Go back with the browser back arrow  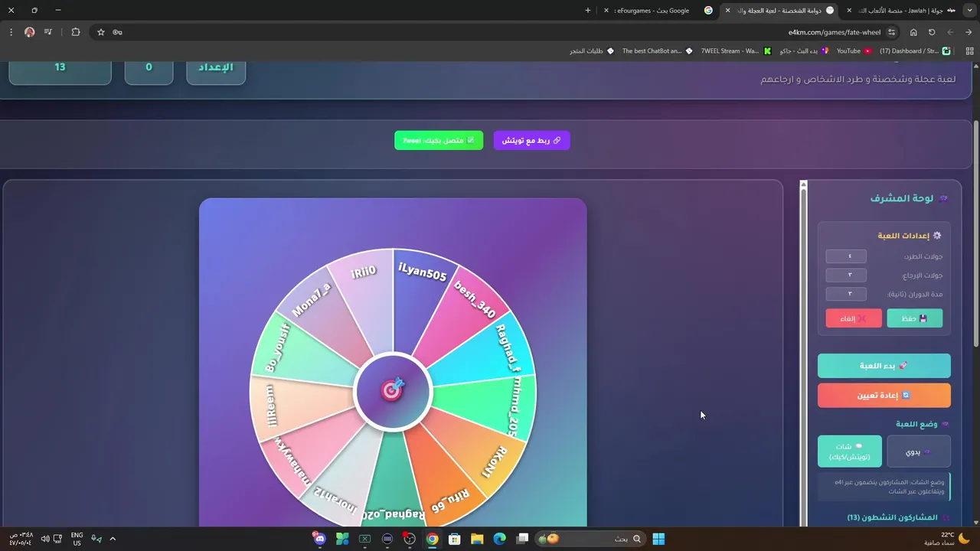tap(969, 32)
